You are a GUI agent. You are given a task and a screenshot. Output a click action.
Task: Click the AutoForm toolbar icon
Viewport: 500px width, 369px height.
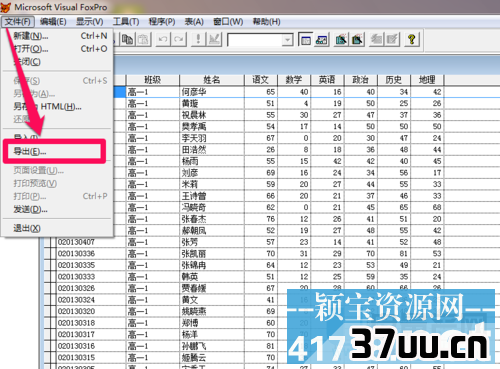pos(377,39)
